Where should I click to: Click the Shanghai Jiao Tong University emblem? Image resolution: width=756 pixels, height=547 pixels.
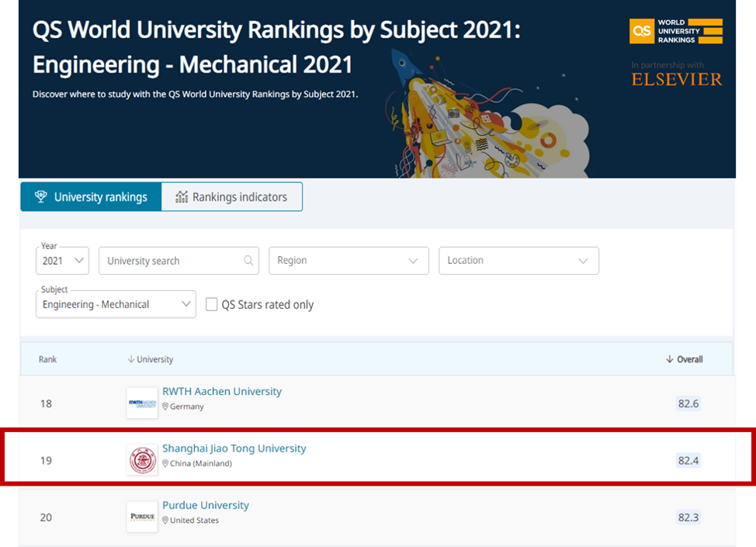click(142, 460)
